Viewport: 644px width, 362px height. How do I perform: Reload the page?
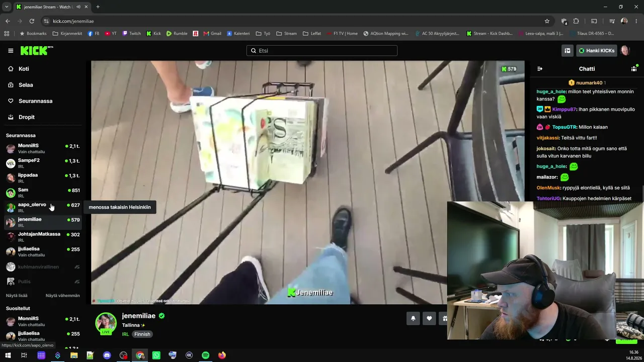pos(32,21)
